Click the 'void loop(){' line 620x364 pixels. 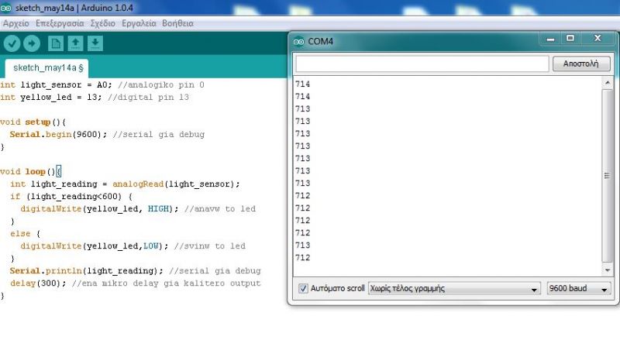tap(31, 171)
